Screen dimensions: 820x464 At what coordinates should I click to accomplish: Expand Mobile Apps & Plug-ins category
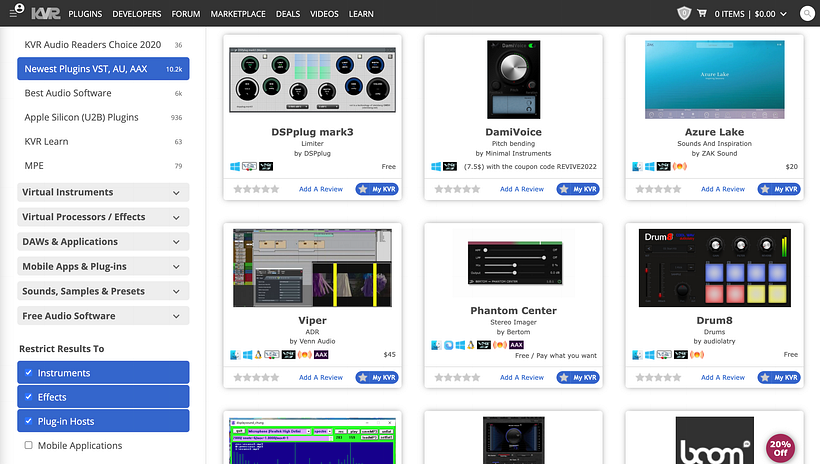click(x=103, y=266)
